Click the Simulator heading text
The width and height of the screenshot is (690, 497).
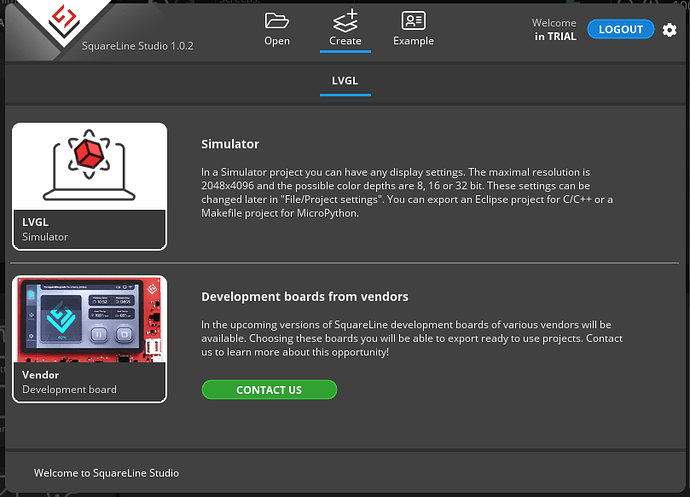[x=230, y=144]
